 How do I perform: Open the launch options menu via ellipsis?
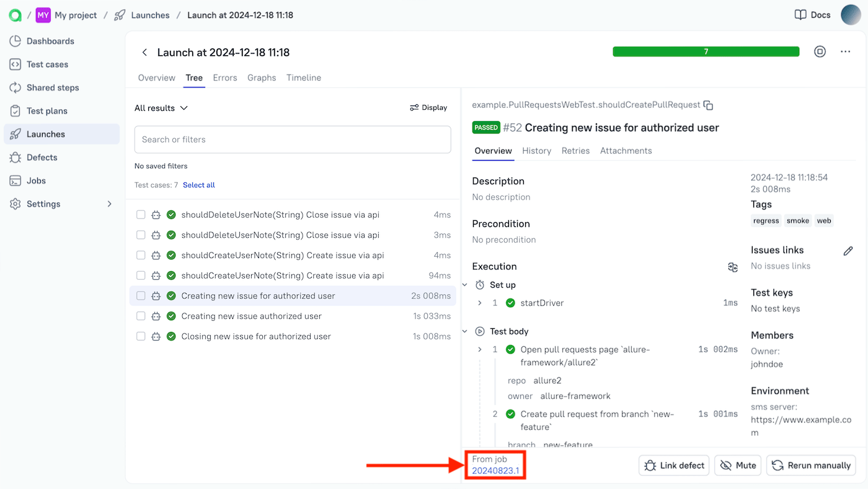point(845,52)
